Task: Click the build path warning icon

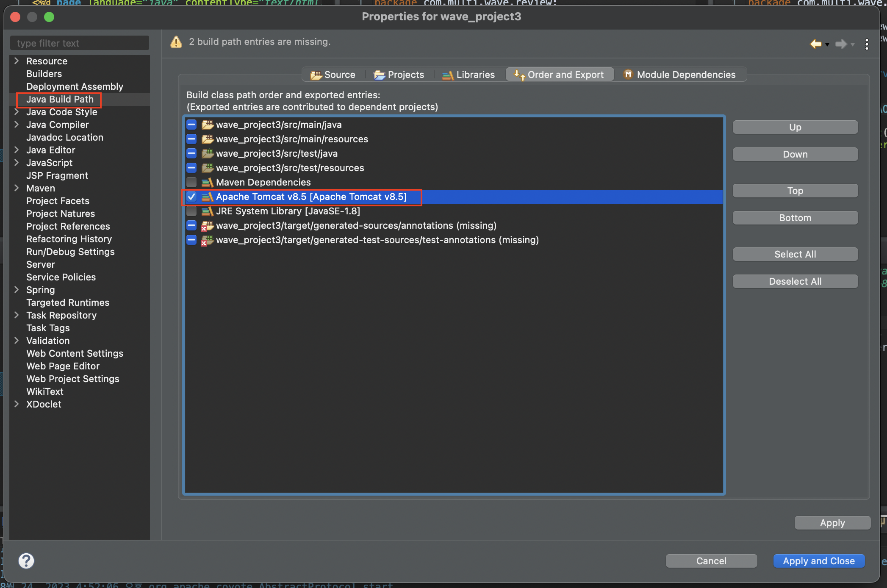Action: pyautogui.click(x=176, y=42)
